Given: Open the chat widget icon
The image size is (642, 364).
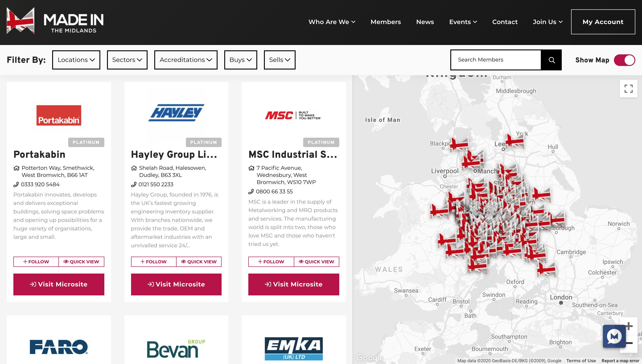Looking at the screenshot, I should (x=614, y=336).
